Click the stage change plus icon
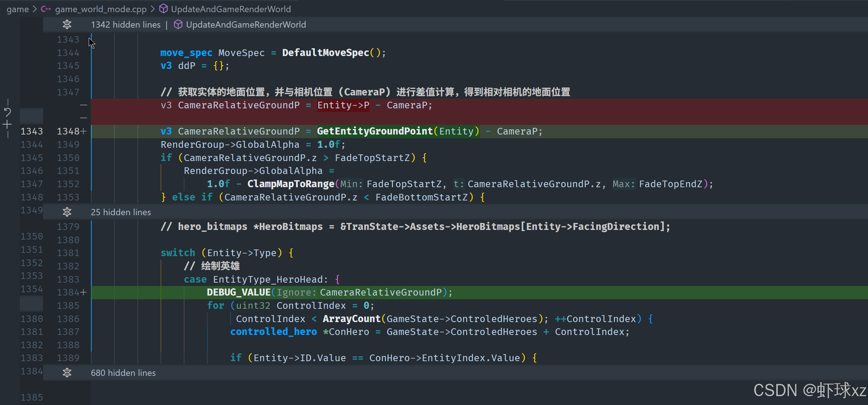Image resolution: width=868 pixels, height=405 pixels. [x=7, y=125]
